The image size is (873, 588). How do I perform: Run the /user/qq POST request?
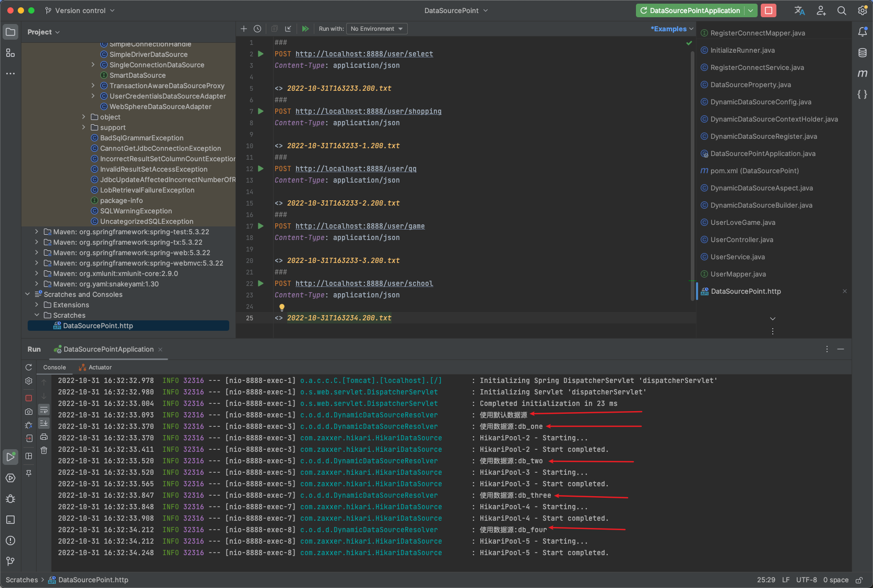point(261,169)
